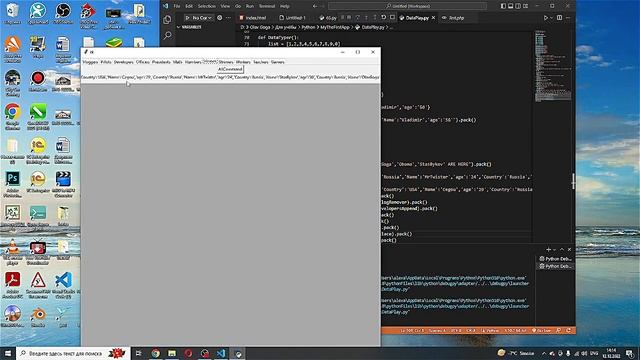Run the Python file with the editor play button
This screenshot has width=640, height=360.
click(x=546, y=18)
